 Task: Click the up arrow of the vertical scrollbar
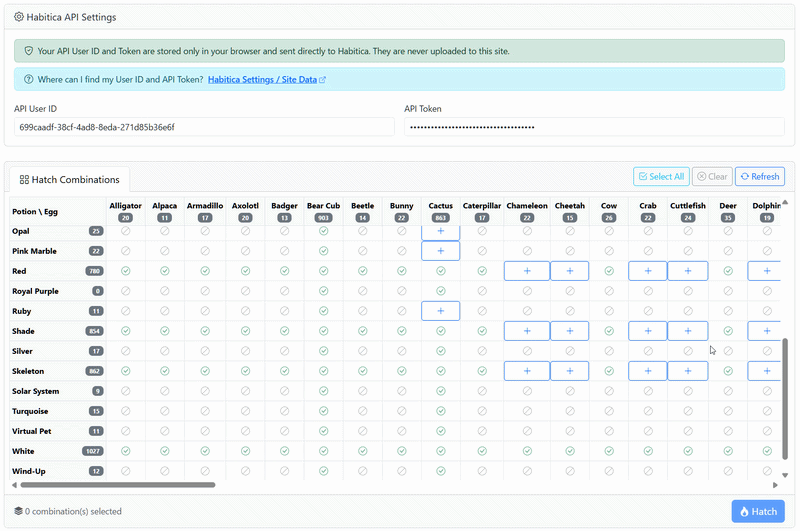(x=785, y=203)
